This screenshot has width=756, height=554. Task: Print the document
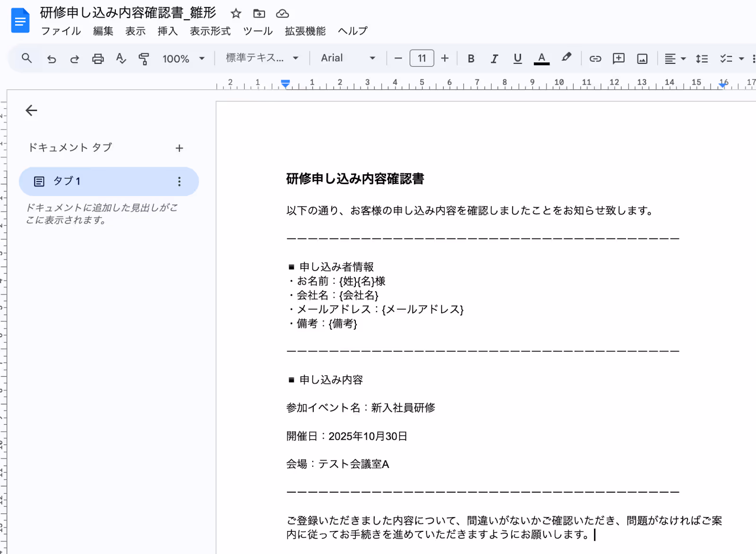pos(98,59)
